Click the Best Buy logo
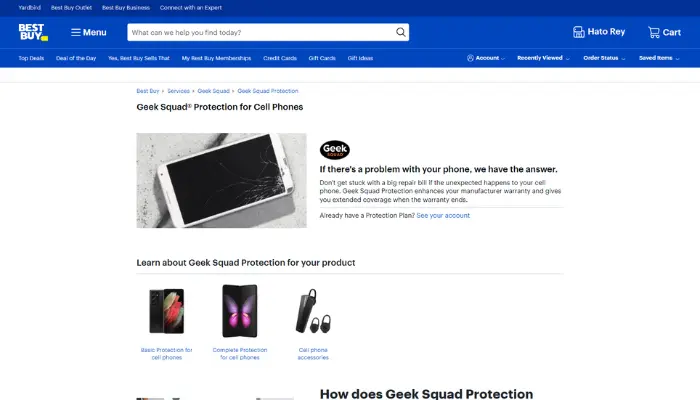The width and height of the screenshot is (700, 400). click(33, 32)
